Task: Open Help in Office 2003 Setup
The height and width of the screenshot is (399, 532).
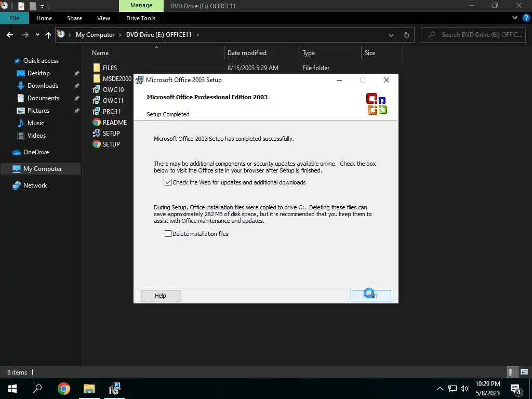Action: coord(161,295)
